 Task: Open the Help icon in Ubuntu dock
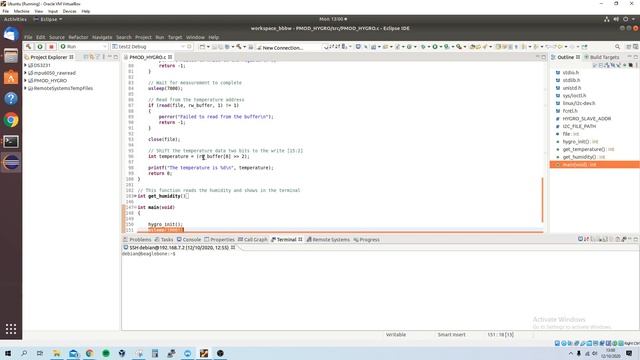tap(11, 98)
